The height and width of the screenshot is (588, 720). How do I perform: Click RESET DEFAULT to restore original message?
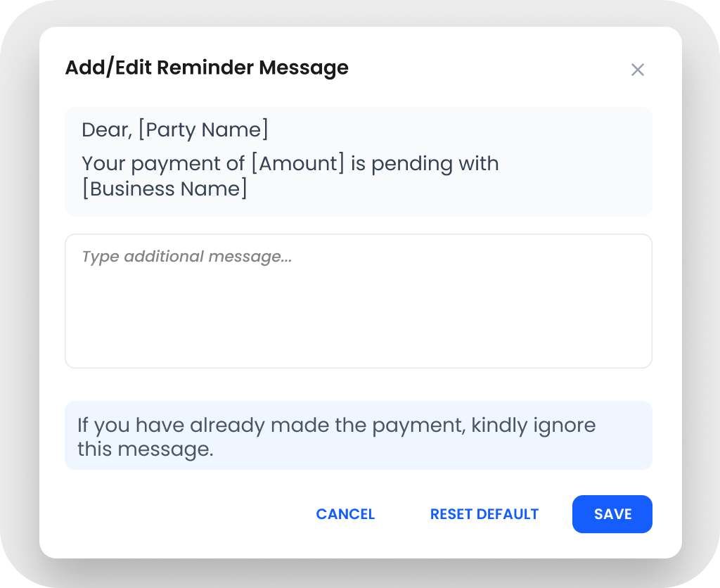coord(484,514)
